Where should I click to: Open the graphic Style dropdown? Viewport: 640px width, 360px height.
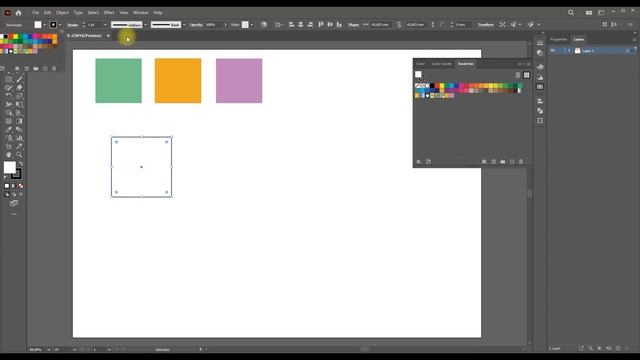click(251, 25)
